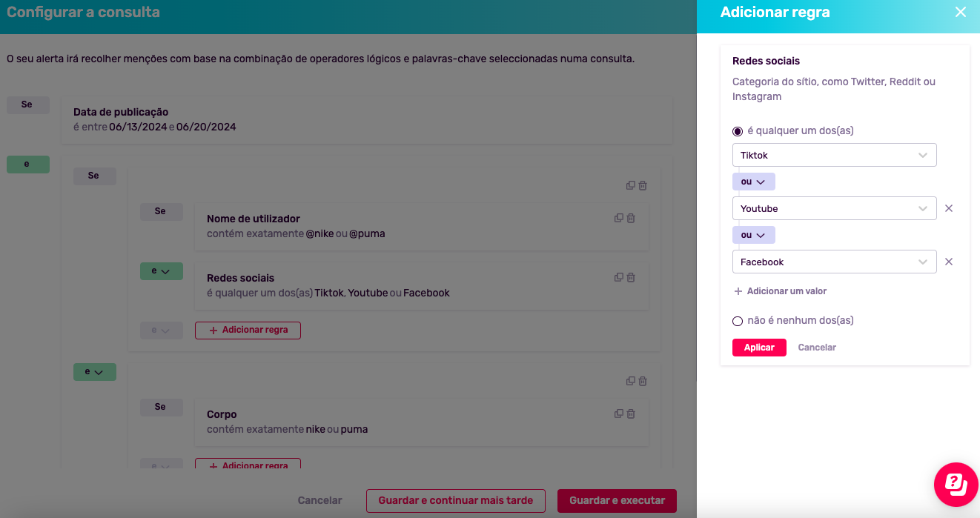
Task: Open the chat support bubble
Action: (x=956, y=484)
